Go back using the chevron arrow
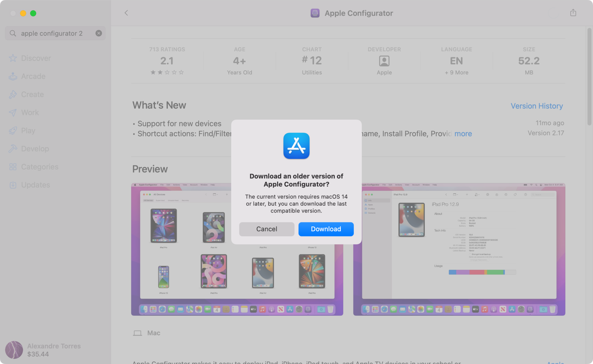Image resolution: width=593 pixels, height=364 pixels. click(x=126, y=13)
